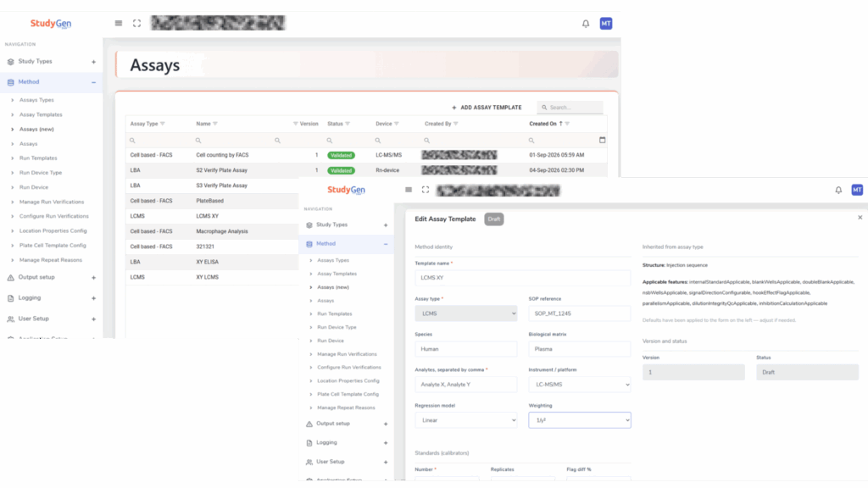The width and height of the screenshot is (868, 488).
Task: Click the Validated badge for S2 Verify Plate Assay
Action: click(x=341, y=170)
